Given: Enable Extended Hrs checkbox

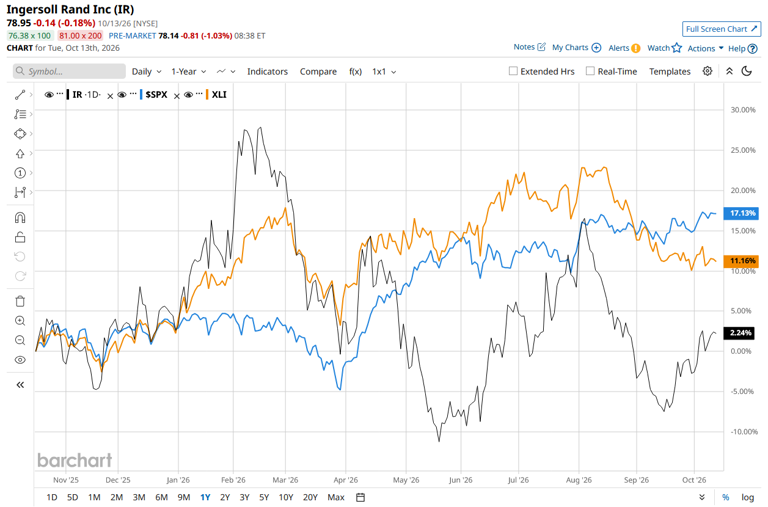Looking at the screenshot, I should (x=513, y=71).
